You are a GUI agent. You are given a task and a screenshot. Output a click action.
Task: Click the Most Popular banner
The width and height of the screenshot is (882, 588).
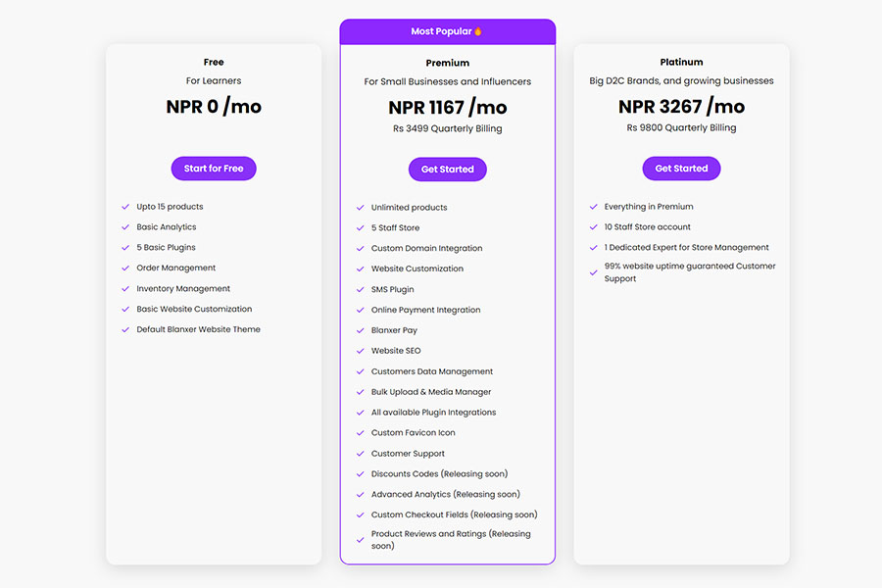point(447,31)
